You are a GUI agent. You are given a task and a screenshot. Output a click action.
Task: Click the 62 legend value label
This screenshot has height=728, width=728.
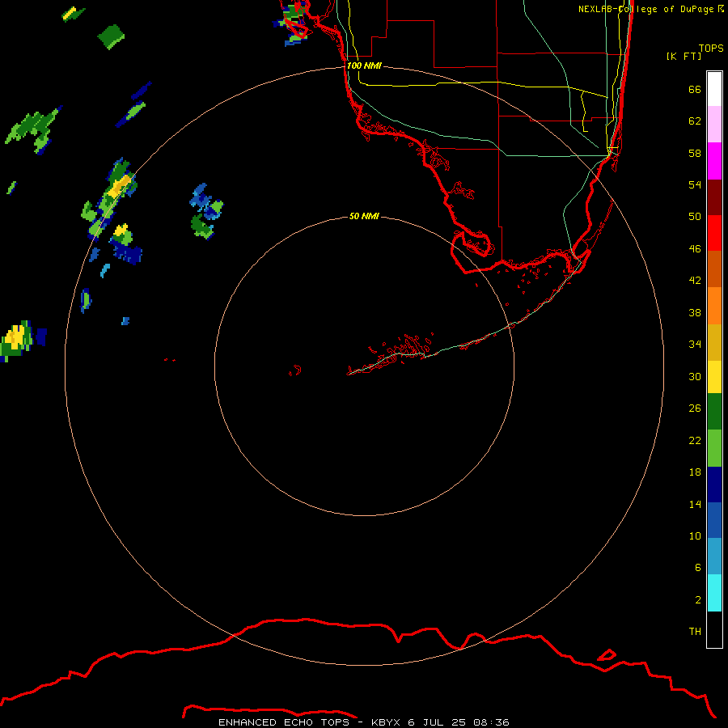pyautogui.click(x=695, y=121)
